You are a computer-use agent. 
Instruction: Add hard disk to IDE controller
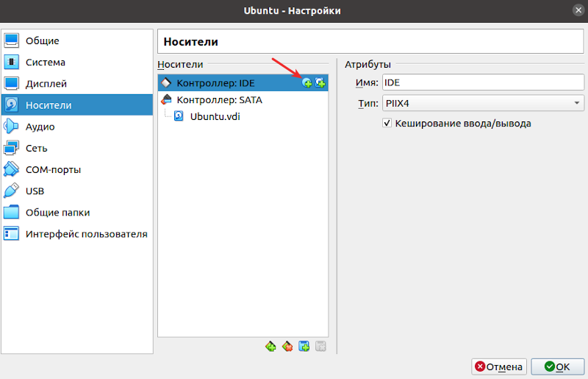tap(320, 83)
